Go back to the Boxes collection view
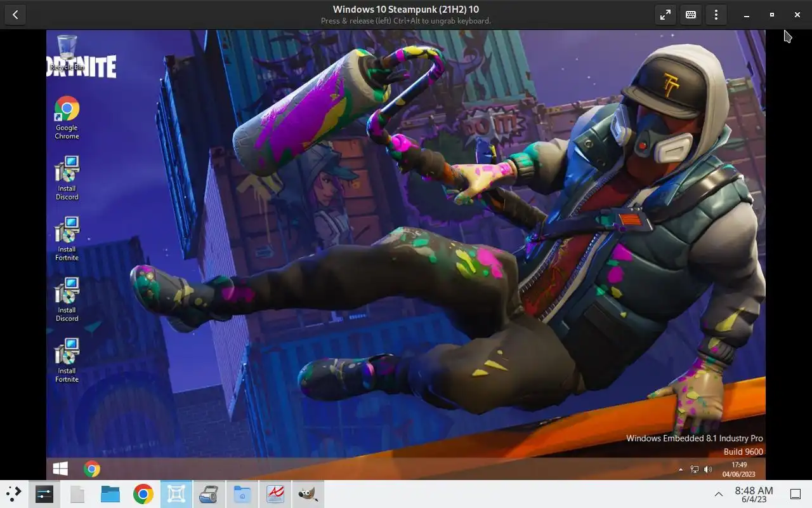 pyautogui.click(x=15, y=15)
